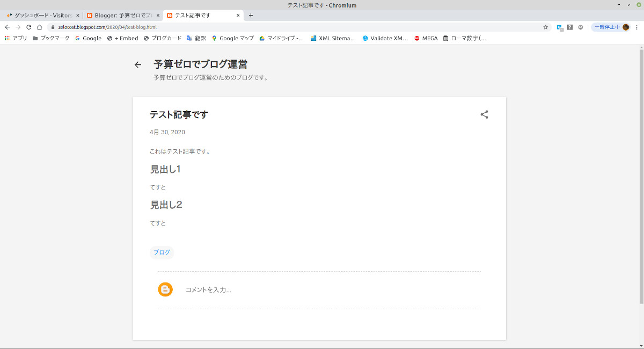The width and height of the screenshot is (644, 349).
Task: Click the browser forward arrow
Action: (x=18, y=27)
